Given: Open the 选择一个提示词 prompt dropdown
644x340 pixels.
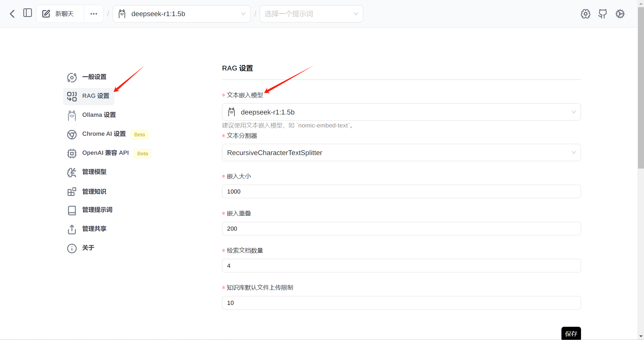Looking at the screenshot, I should tap(311, 14).
